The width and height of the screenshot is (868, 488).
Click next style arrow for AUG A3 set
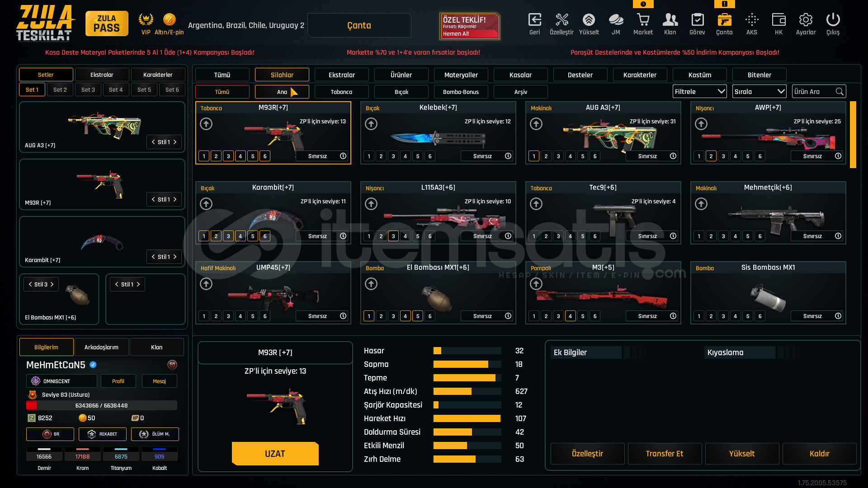175,142
